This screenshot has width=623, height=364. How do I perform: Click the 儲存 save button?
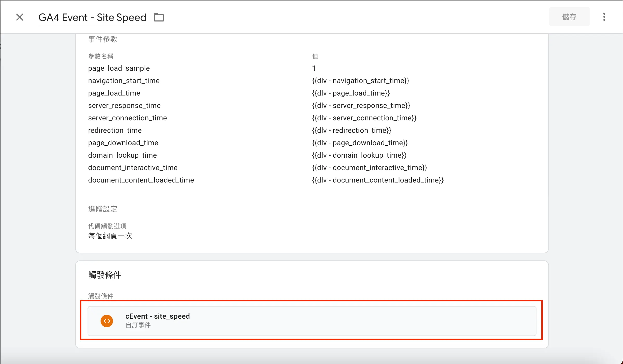569,17
